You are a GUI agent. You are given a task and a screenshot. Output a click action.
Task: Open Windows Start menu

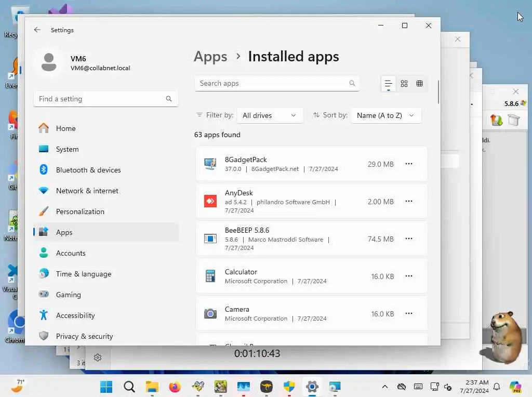(x=106, y=387)
